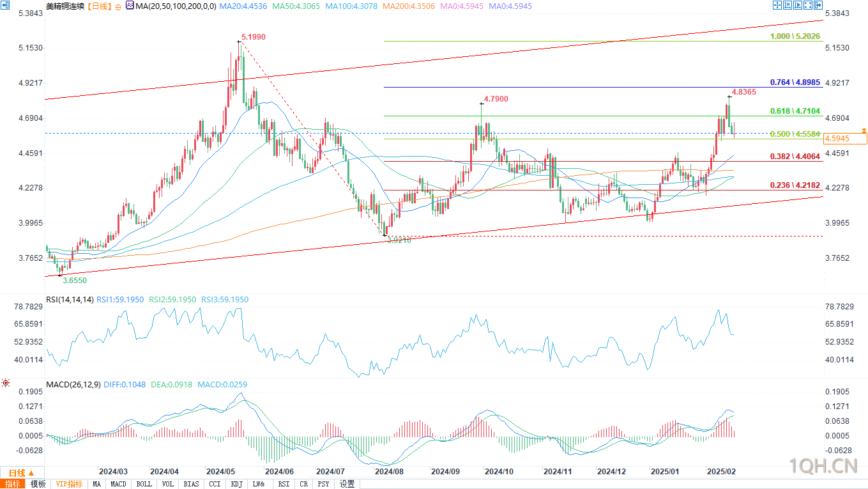The height and width of the screenshot is (489, 868).
Task: Select the BIAS indicator tab
Action: pyautogui.click(x=191, y=484)
